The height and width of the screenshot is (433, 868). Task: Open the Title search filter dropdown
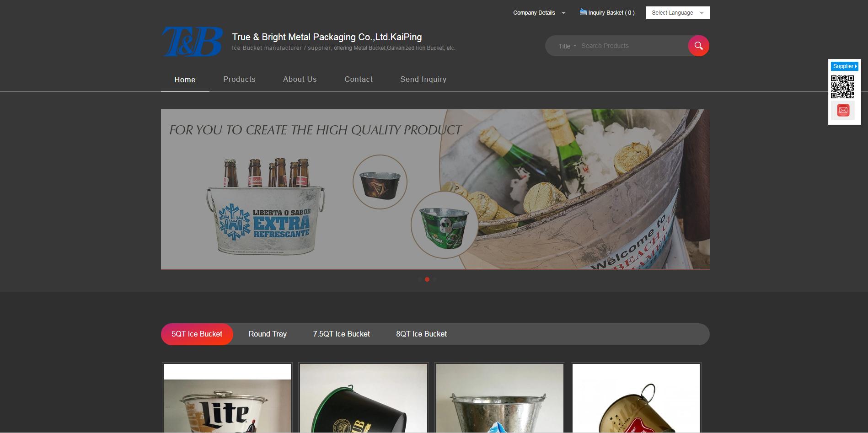point(567,46)
